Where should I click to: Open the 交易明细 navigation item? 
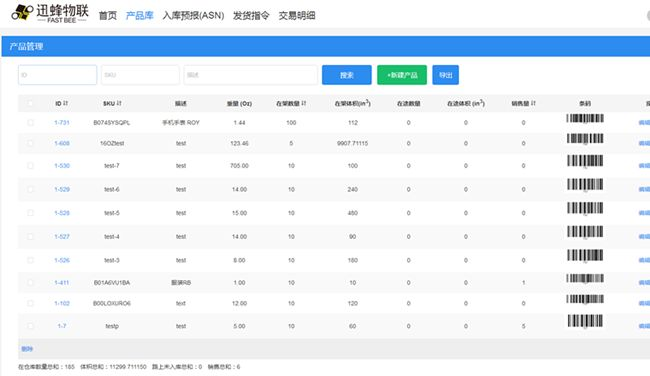297,16
